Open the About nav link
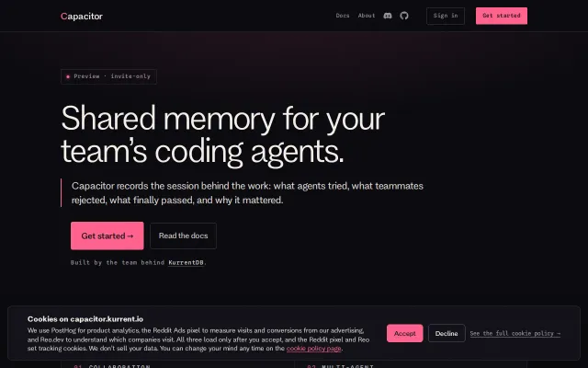 tap(367, 16)
